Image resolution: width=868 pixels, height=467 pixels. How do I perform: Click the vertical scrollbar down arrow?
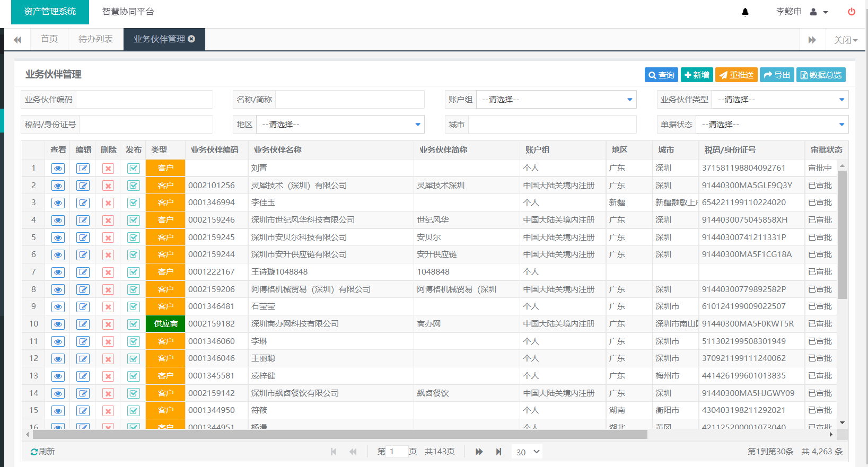point(842,422)
